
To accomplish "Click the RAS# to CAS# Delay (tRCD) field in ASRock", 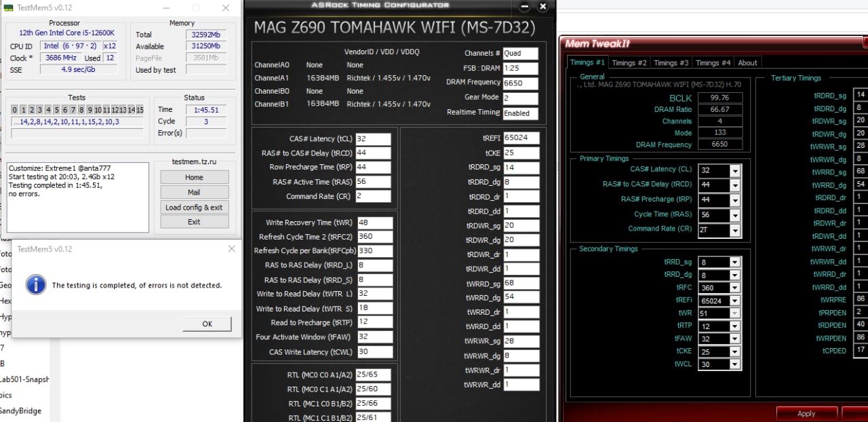I will pos(373,153).
